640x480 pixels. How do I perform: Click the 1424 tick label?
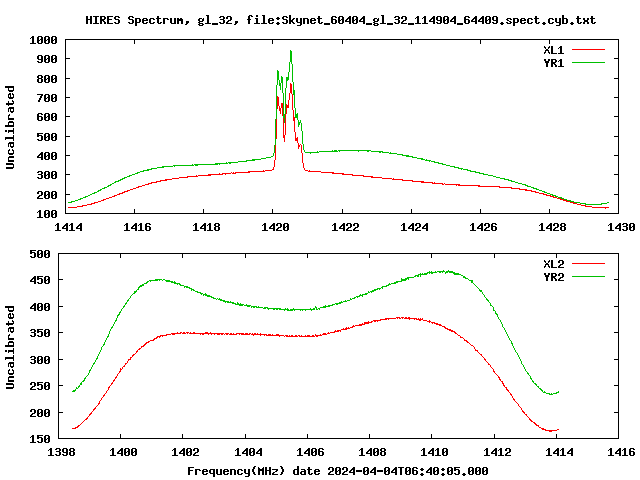pos(414,227)
